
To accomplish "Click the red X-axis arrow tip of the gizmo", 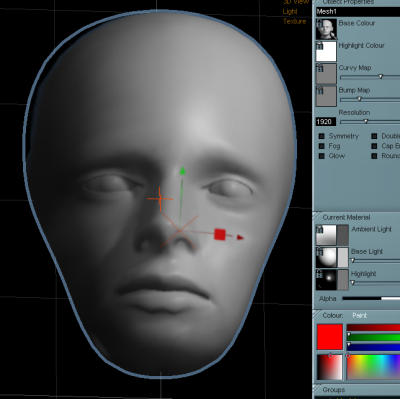I will (x=240, y=237).
